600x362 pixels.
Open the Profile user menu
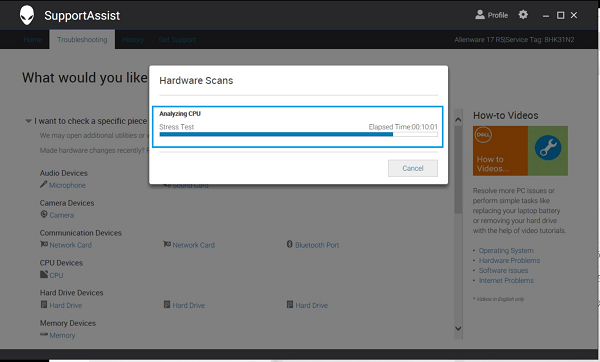(491, 15)
